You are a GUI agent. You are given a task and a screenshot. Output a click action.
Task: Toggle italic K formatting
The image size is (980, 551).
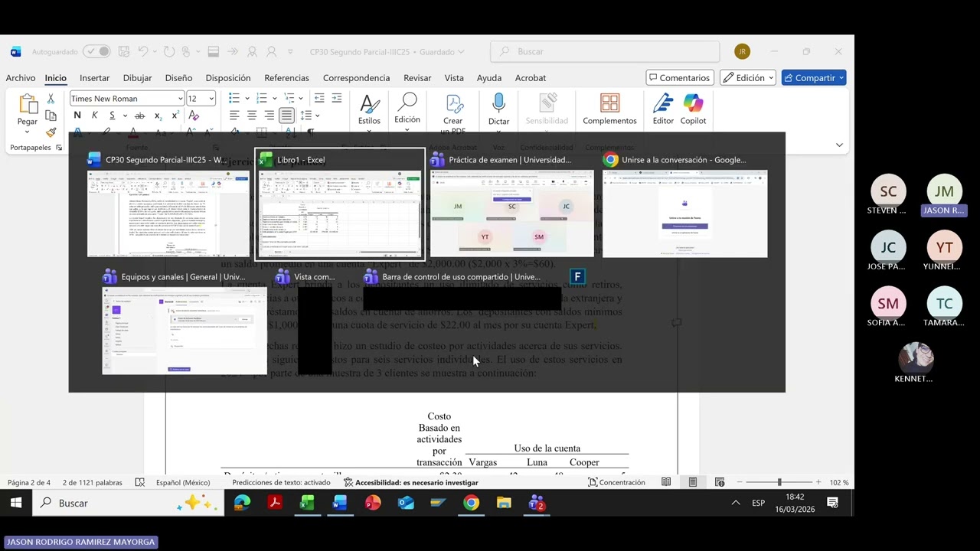(95, 116)
